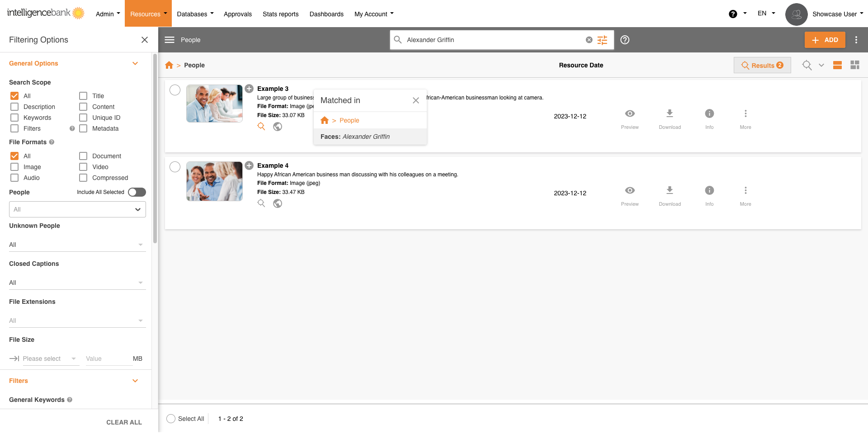
Task: Expand the sort options chevron near Results
Action: click(x=821, y=65)
